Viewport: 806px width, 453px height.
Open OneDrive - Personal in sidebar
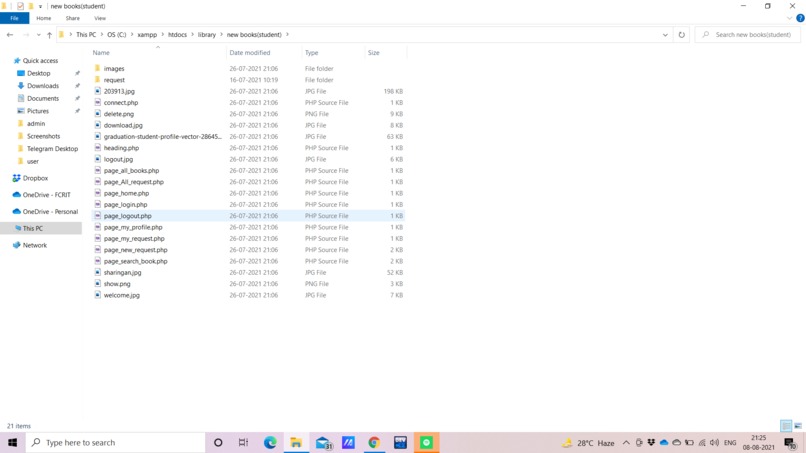[50, 211]
